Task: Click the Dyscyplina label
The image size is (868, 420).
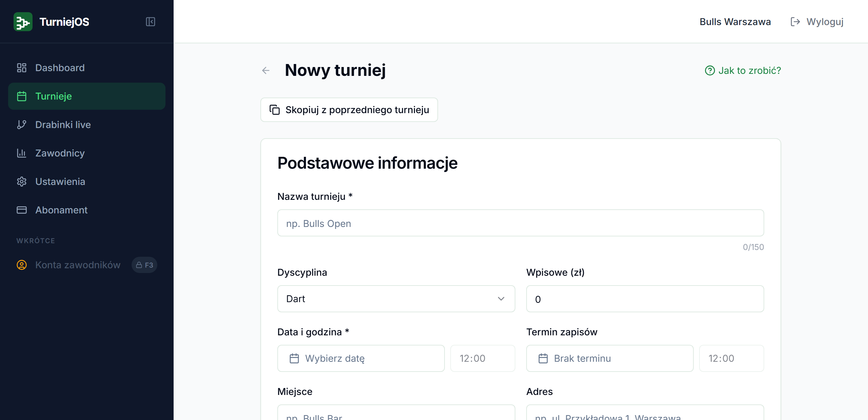Action: (302, 272)
